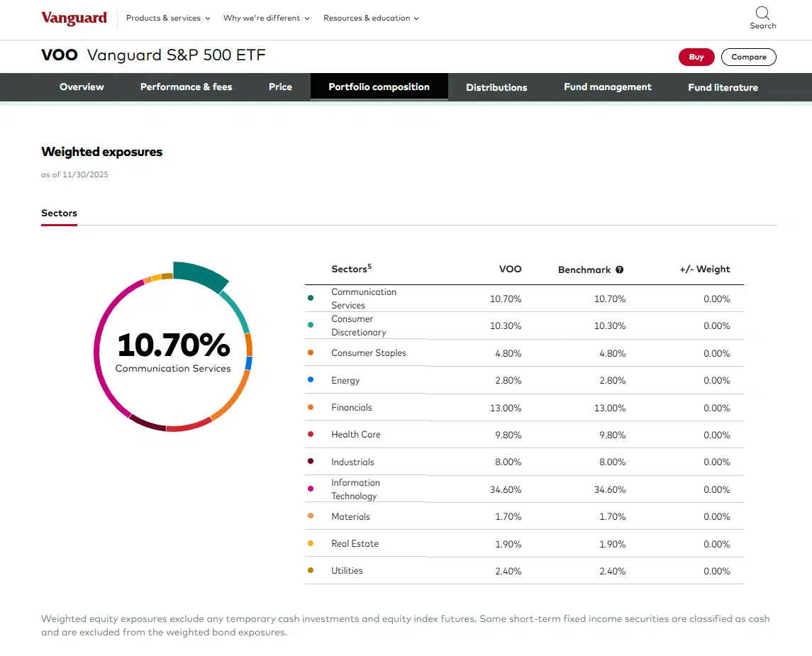The width and height of the screenshot is (812, 656).
Task: Click the Vanguard logo
Action: (x=74, y=18)
